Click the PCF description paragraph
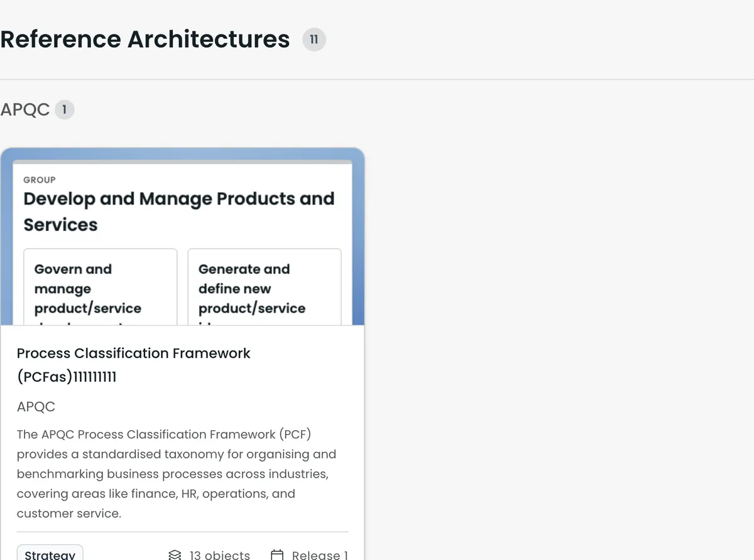The width and height of the screenshot is (754, 560). click(177, 473)
